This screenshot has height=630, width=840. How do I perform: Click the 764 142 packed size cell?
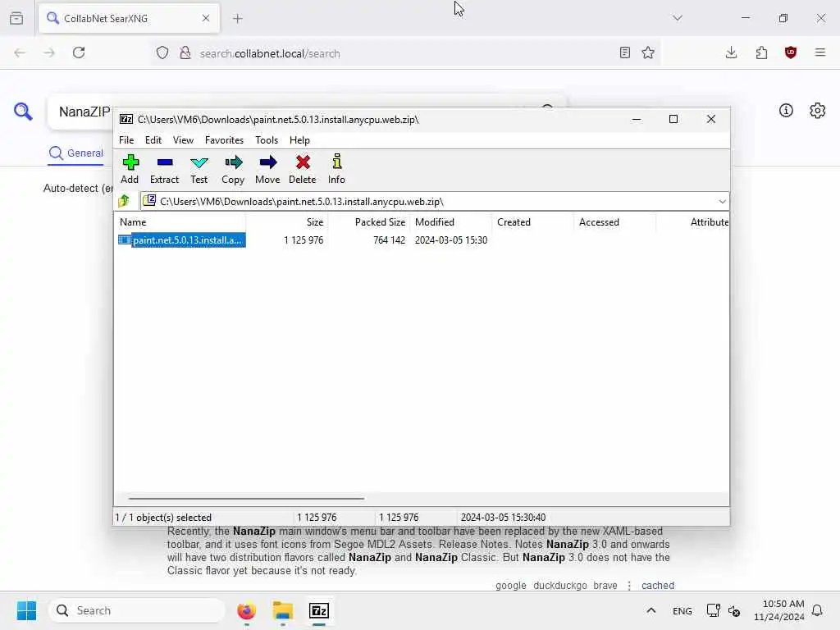click(389, 240)
